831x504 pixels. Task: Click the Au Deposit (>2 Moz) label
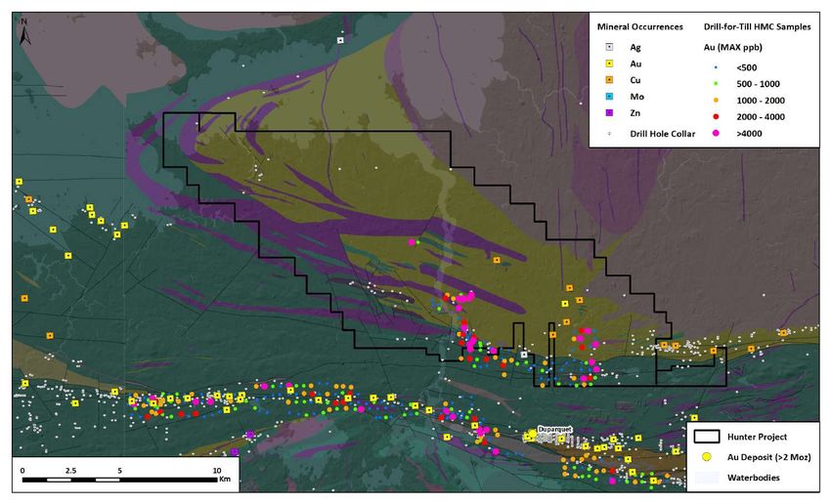pos(768,457)
